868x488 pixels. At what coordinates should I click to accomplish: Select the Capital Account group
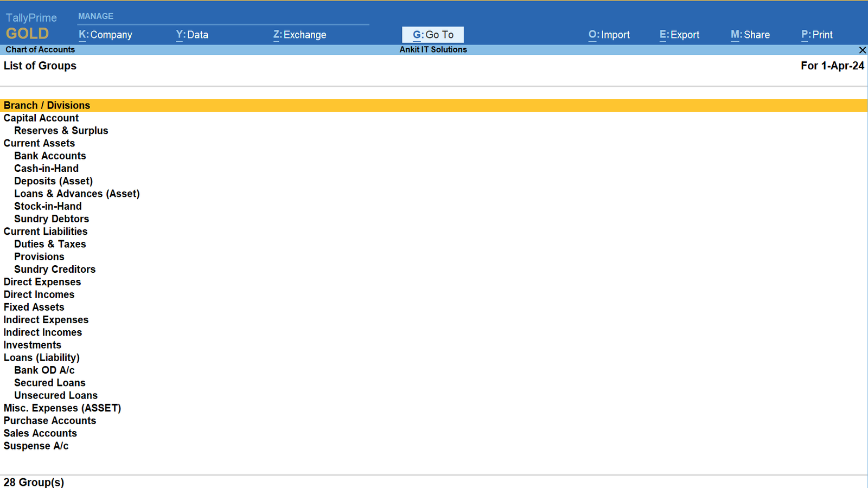[x=41, y=118]
